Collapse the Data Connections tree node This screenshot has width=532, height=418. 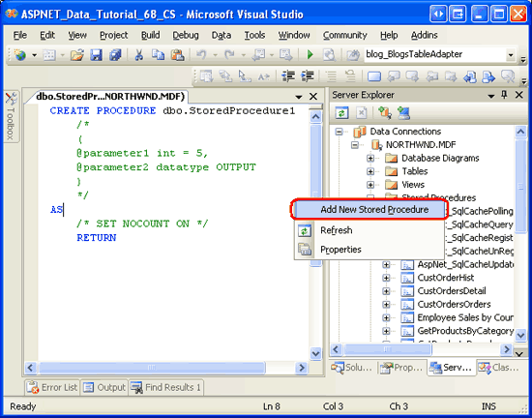point(339,132)
